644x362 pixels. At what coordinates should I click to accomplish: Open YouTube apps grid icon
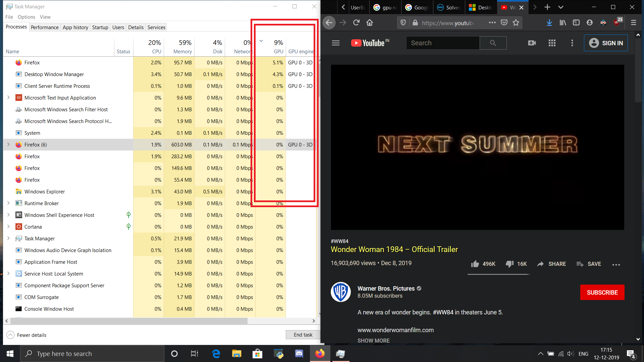click(x=552, y=43)
